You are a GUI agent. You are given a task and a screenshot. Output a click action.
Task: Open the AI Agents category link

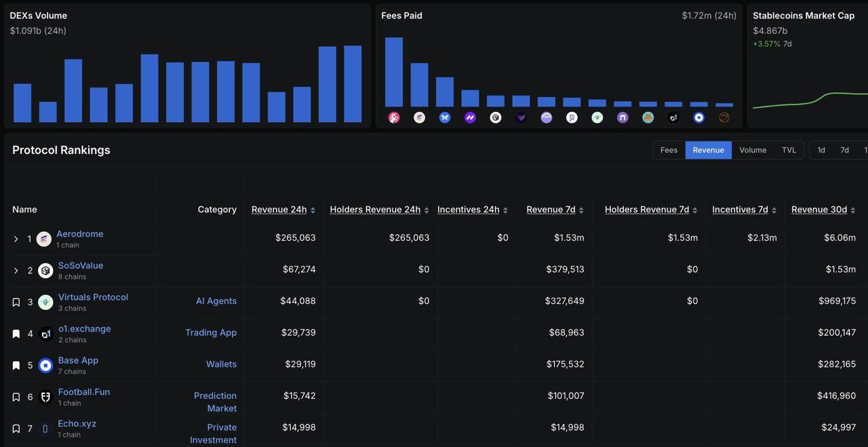216,301
